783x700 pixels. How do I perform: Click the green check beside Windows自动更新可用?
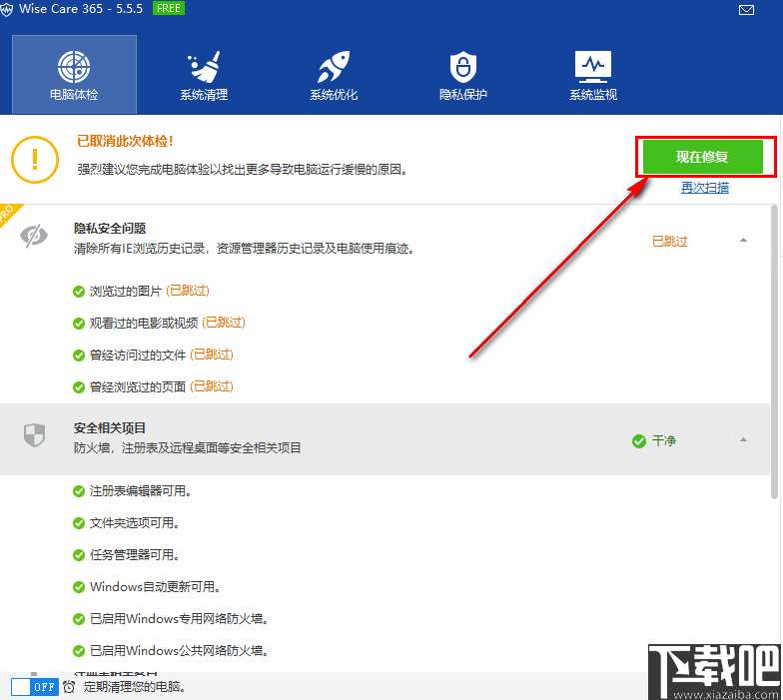point(78,587)
